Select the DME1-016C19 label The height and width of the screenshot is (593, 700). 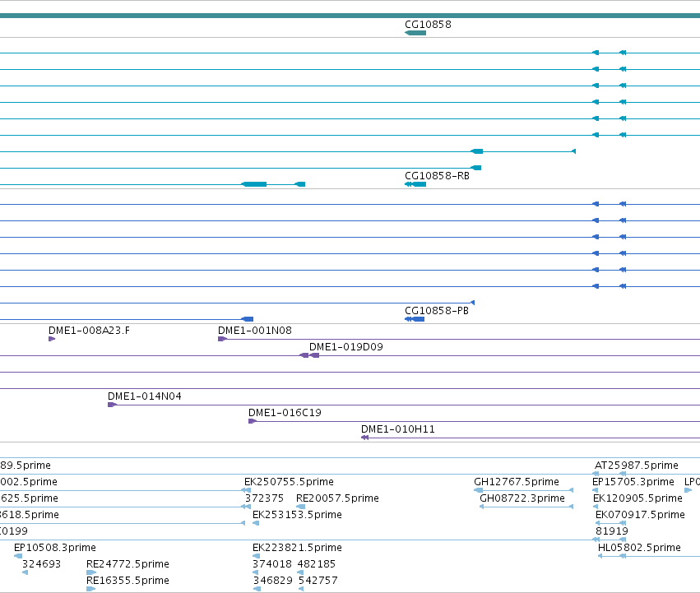285,413
